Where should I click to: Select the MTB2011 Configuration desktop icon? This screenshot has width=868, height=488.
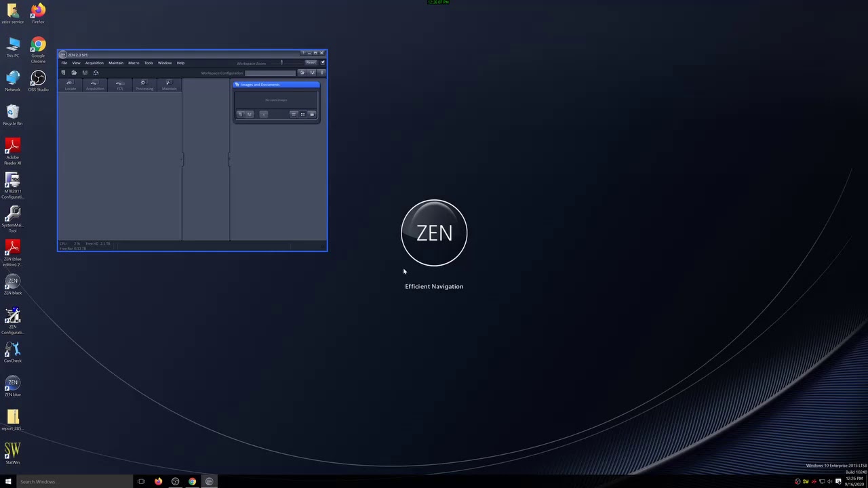(13, 186)
